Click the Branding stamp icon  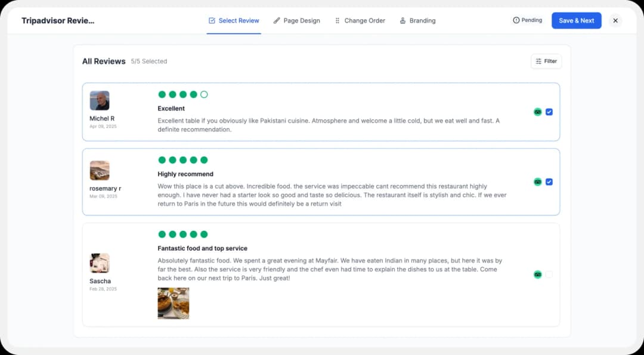click(x=402, y=20)
